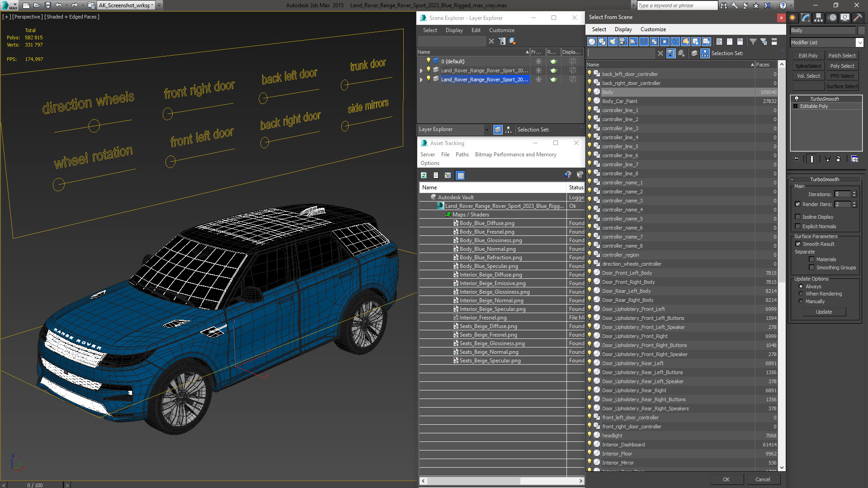868x488 pixels.
Task: Open the Utilities hammer tab
Action: coord(858,18)
